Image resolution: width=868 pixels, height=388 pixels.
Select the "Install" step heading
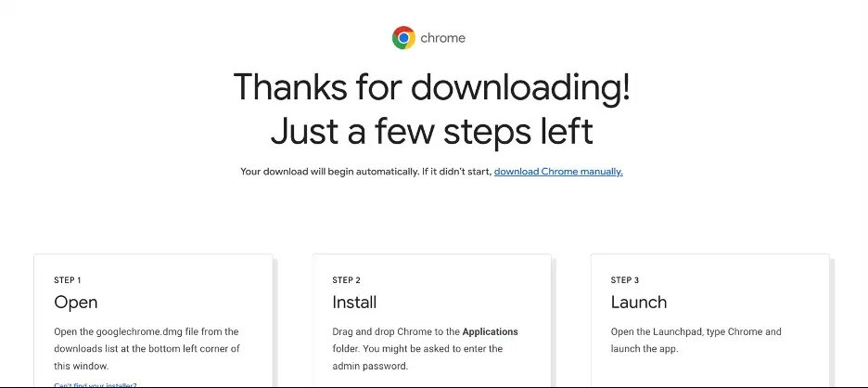354,302
